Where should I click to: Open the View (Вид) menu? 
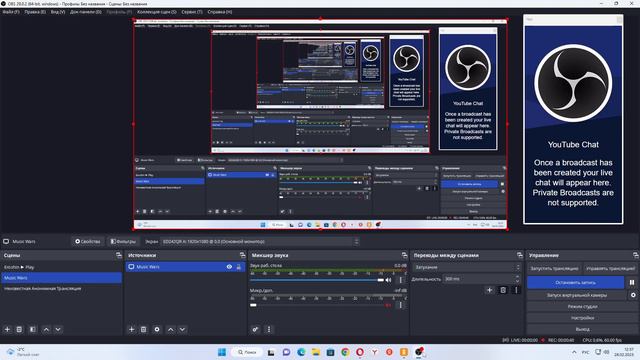coord(58,12)
